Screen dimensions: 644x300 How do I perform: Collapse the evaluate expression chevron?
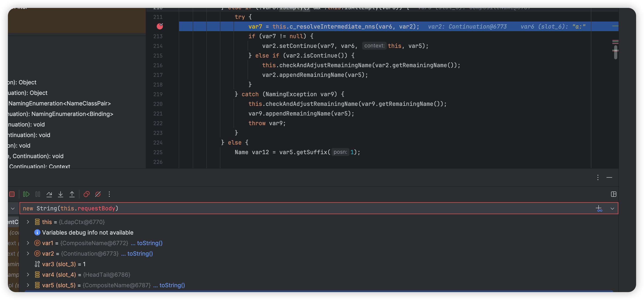13,208
